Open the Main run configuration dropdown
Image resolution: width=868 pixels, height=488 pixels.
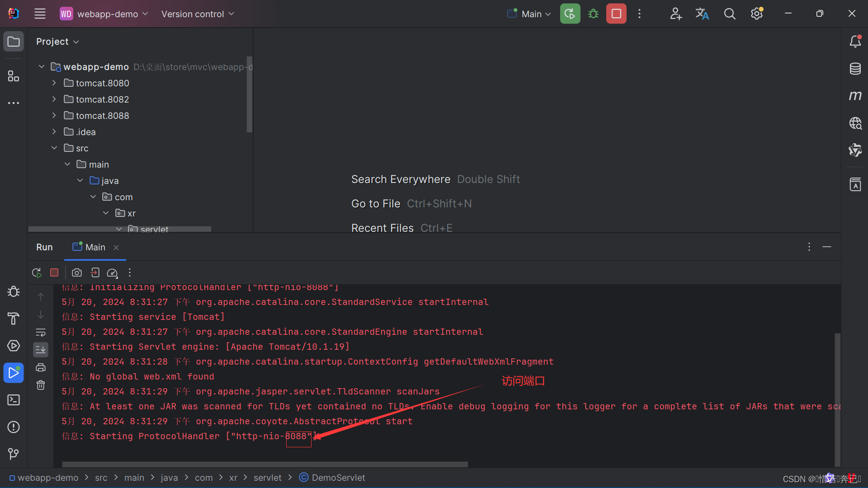[x=529, y=14]
